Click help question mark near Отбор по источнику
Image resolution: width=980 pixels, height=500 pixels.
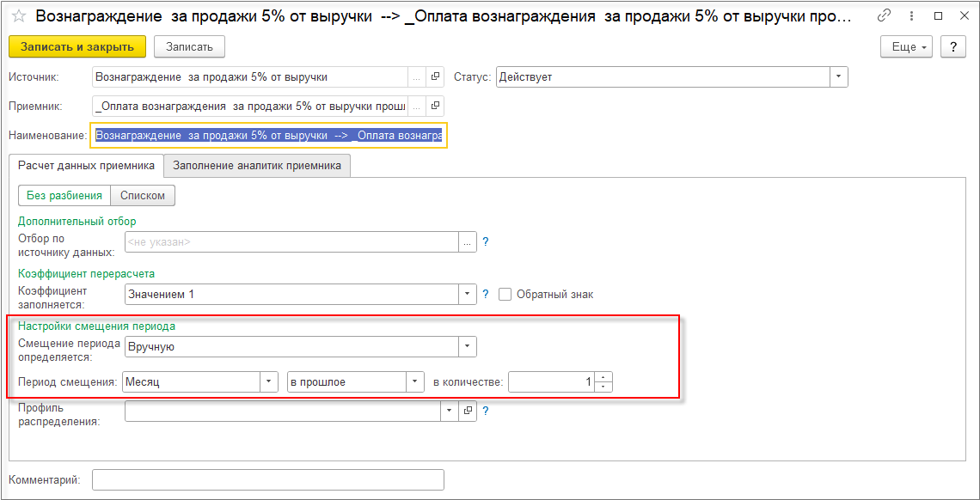coord(486,242)
